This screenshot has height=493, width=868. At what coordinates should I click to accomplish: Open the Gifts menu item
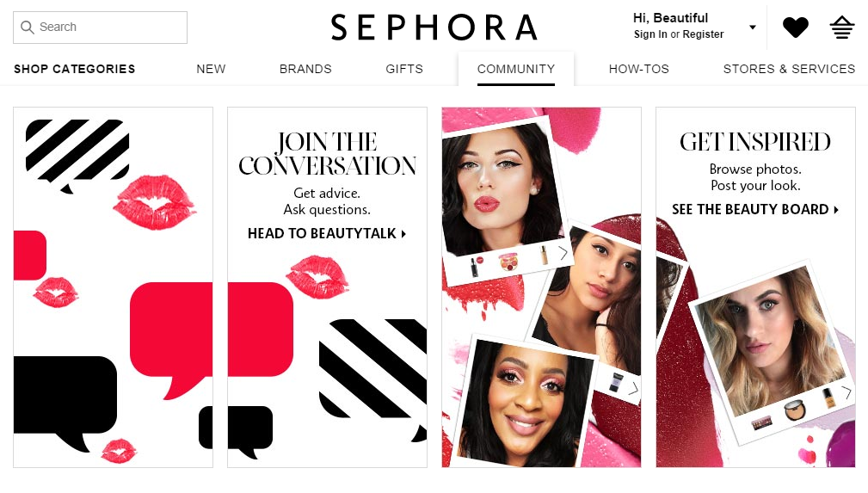point(404,69)
